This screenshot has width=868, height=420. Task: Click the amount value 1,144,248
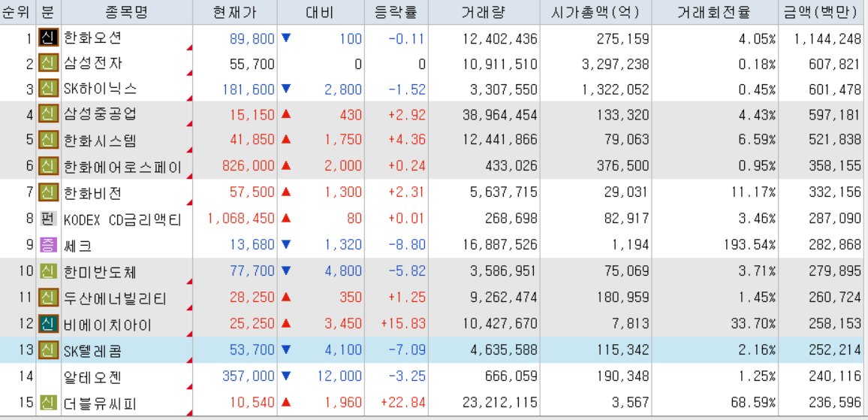point(827,39)
